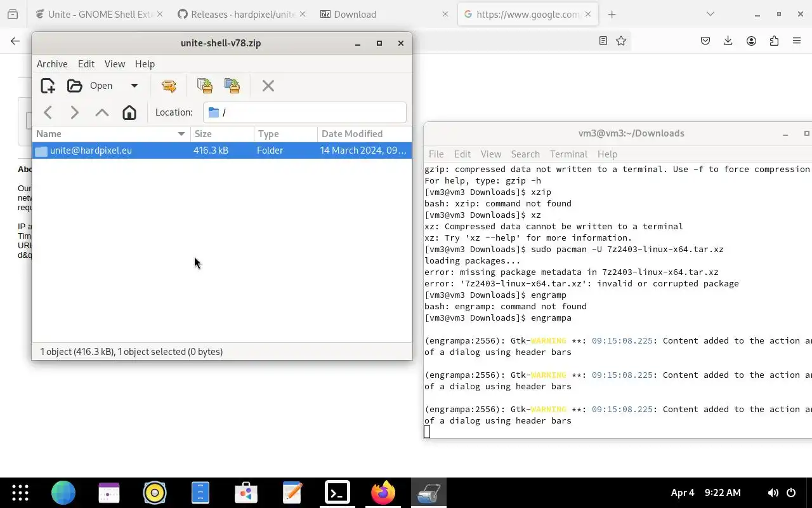The width and height of the screenshot is (812, 508).
Task: Click the status bar object count text
Action: pos(131,352)
